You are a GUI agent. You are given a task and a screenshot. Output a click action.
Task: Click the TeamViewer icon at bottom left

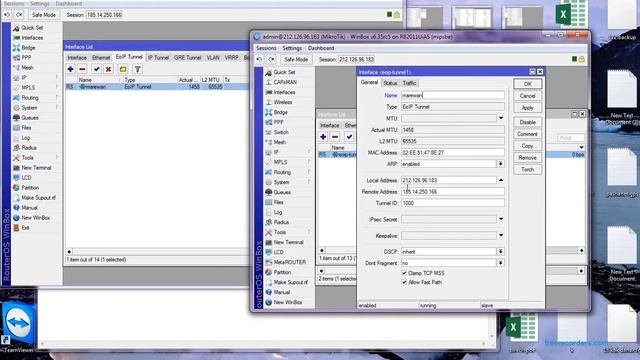[x=18, y=322]
